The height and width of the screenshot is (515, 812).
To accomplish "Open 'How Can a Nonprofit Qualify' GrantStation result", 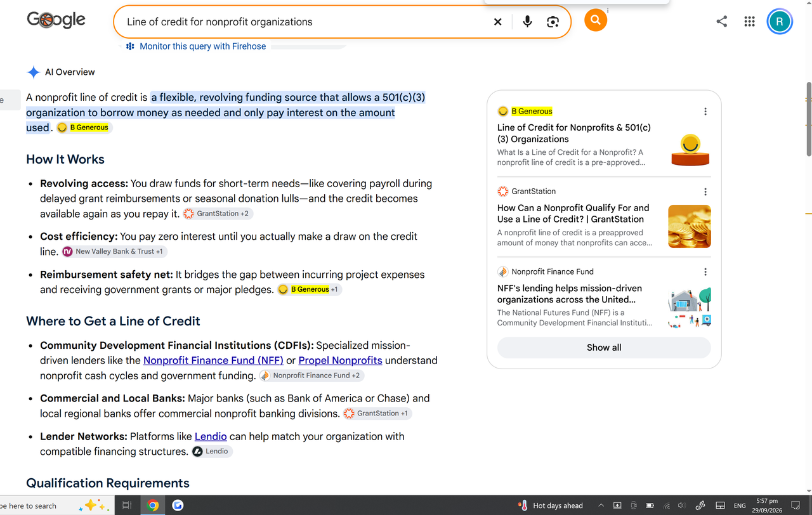I will 573,213.
